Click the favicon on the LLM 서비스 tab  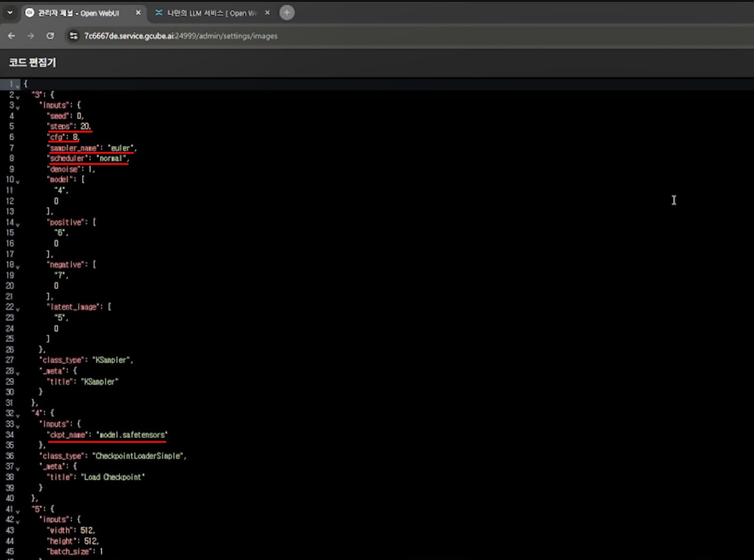(158, 12)
